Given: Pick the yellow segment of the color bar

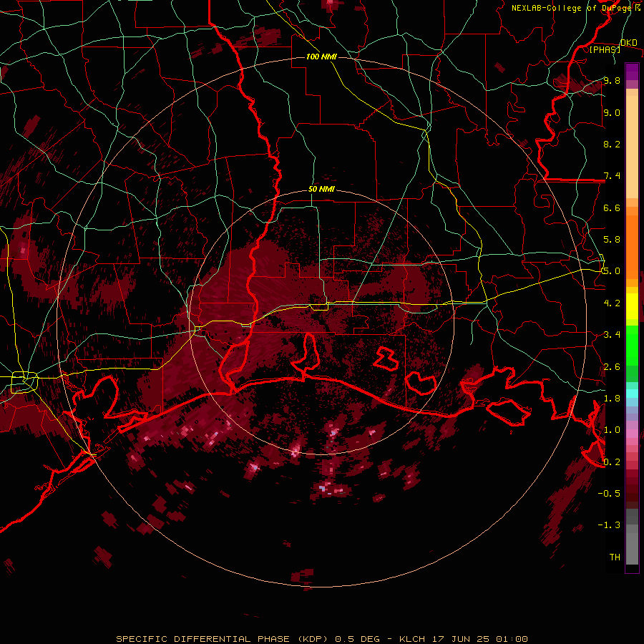Looking at the screenshot, I should pyautogui.click(x=632, y=306).
